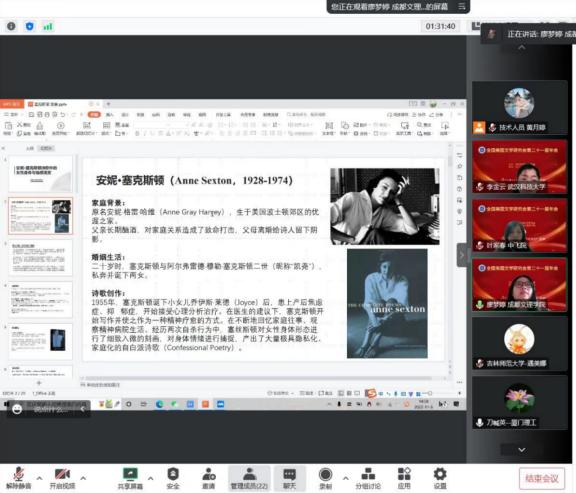Start video with 开启视频 button
This screenshot has width=576, height=493.
pyautogui.click(x=62, y=478)
